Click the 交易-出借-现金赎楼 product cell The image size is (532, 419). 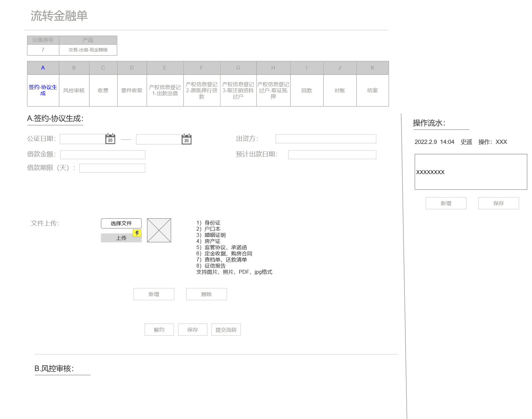coord(88,50)
